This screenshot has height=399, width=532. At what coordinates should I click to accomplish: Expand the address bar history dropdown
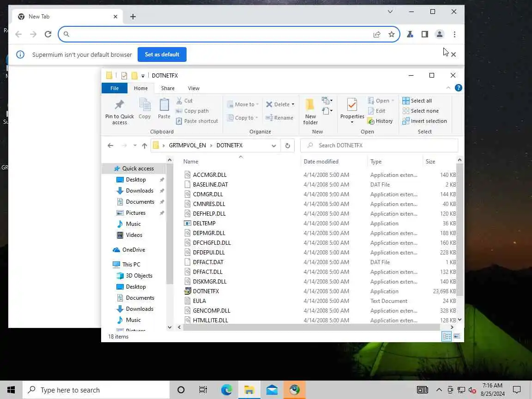click(x=274, y=145)
